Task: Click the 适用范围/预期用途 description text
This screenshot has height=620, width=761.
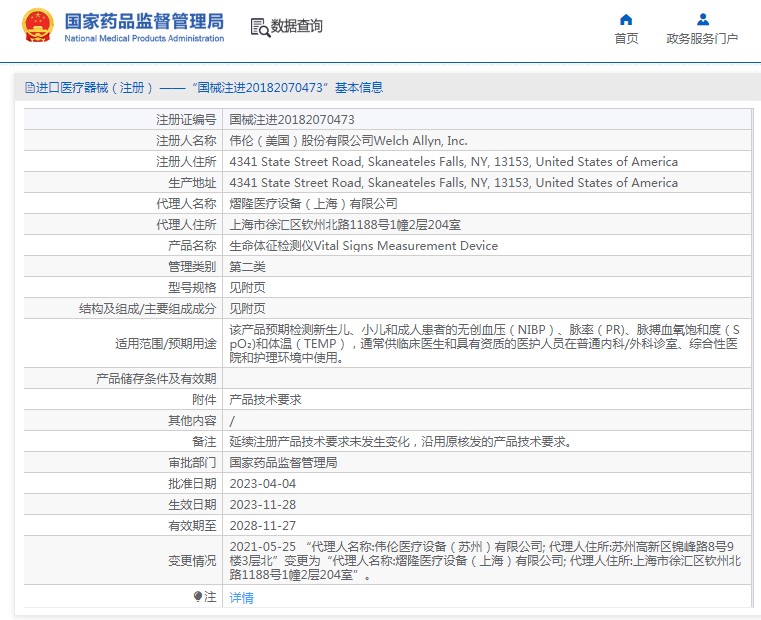Action: click(x=484, y=343)
